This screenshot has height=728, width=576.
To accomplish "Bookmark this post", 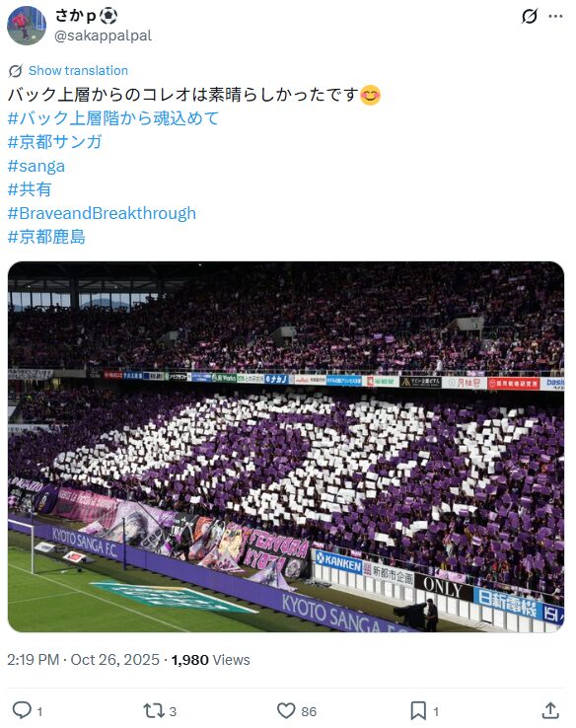I will tap(418, 710).
